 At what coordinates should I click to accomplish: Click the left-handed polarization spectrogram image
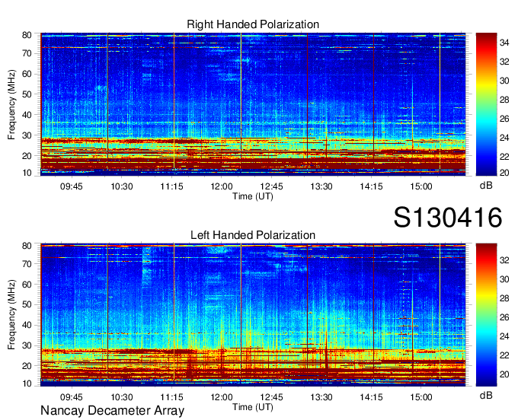pyautogui.click(x=253, y=315)
